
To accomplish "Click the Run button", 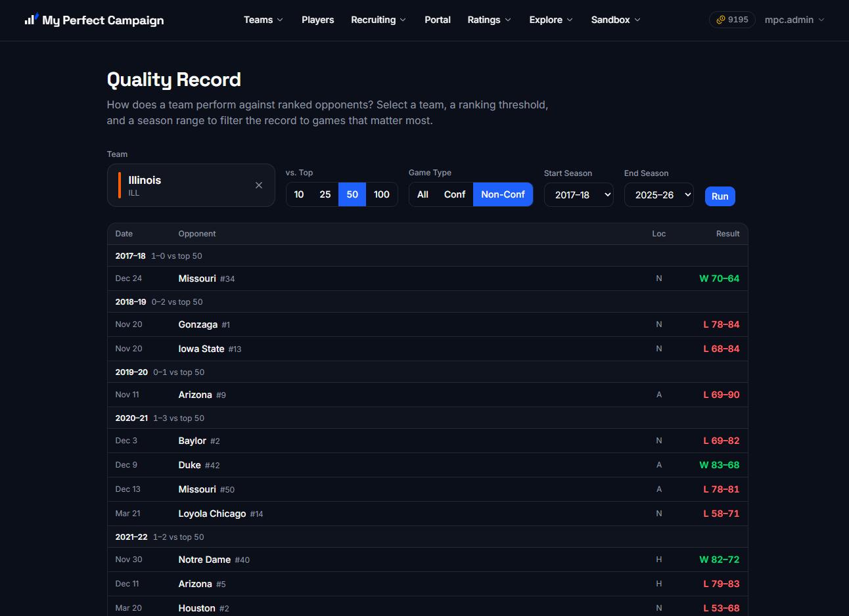I will [x=720, y=196].
